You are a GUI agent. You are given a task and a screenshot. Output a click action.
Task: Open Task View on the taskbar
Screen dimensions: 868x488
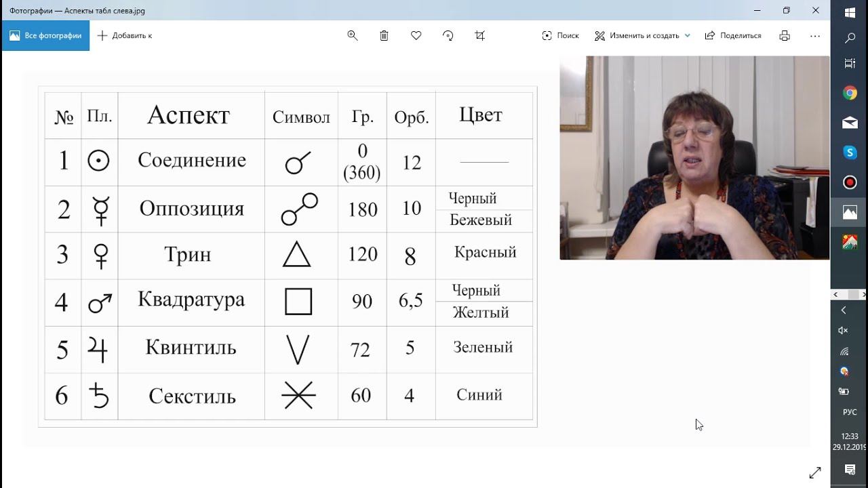(850, 64)
